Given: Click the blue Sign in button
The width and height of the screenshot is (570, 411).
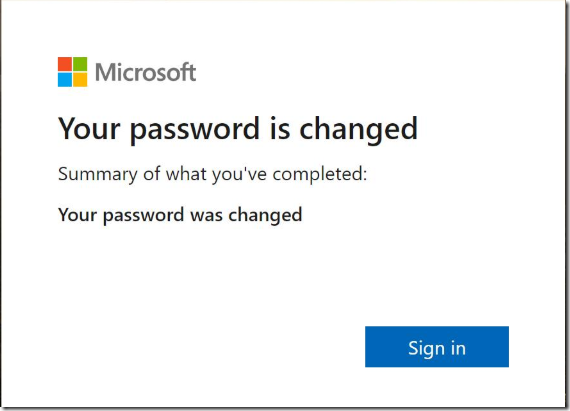Looking at the screenshot, I should (437, 346).
